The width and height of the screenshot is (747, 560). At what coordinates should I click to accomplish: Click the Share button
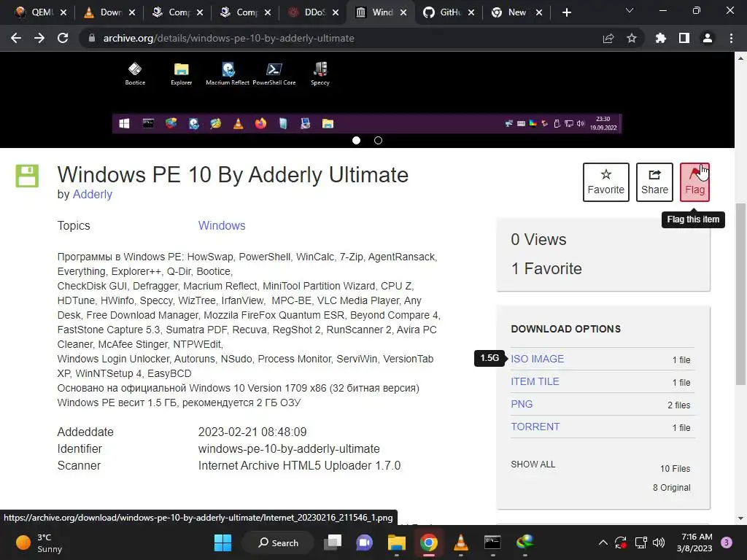(x=654, y=182)
